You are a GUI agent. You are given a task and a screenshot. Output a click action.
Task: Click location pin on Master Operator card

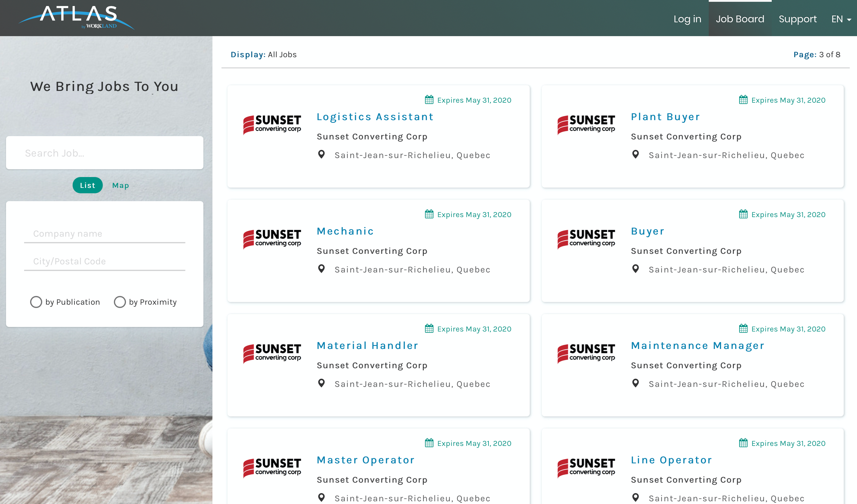pyautogui.click(x=321, y=498)
